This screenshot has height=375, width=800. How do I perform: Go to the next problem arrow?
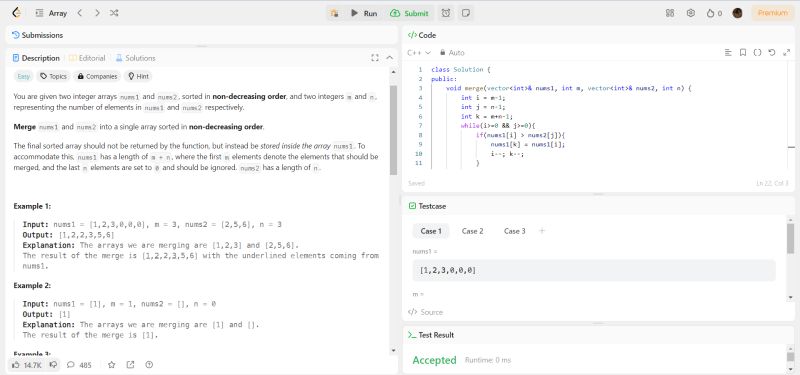coord(97,13)
